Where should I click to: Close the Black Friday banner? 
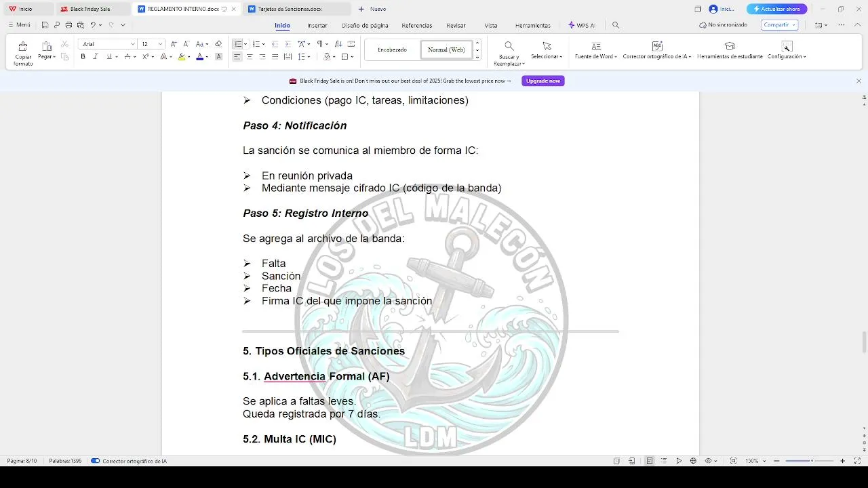(x=859, y=81)
